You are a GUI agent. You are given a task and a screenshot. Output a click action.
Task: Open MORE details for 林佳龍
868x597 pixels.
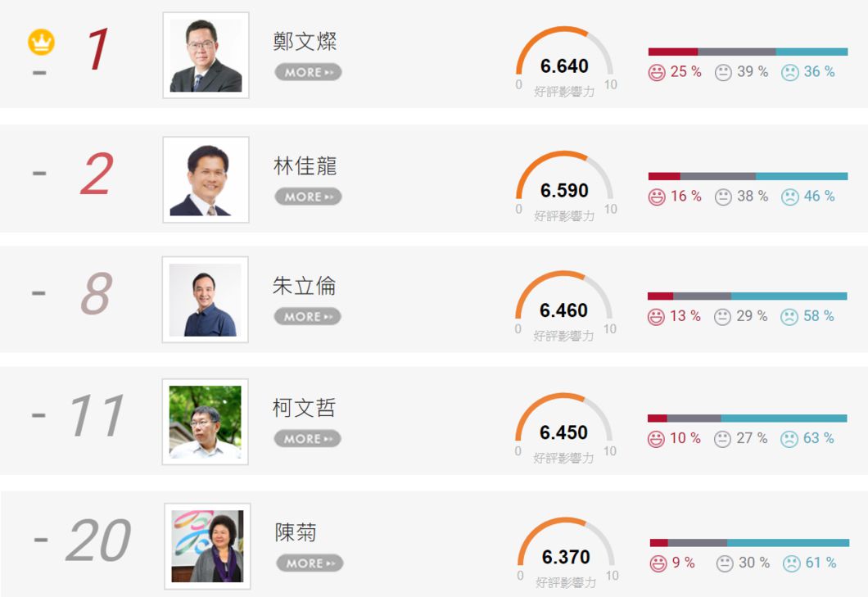[x=309, y=197]
